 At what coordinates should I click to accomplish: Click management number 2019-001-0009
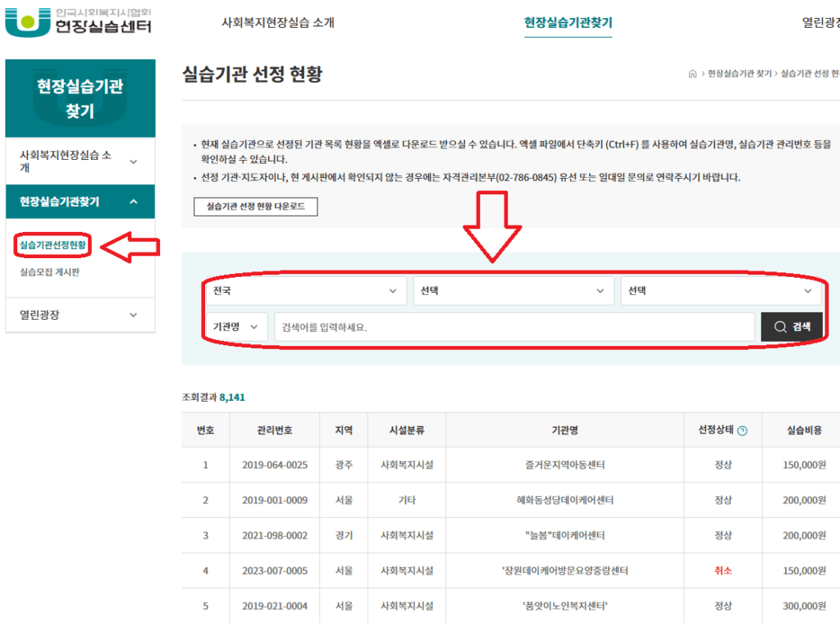[x=275, y=500]
